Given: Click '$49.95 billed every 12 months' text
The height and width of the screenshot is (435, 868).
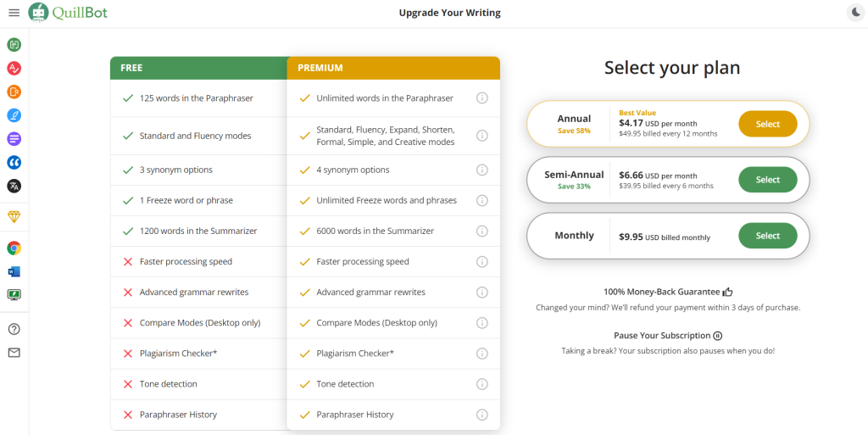Looking at the screenshot, I should click(668, 133).
